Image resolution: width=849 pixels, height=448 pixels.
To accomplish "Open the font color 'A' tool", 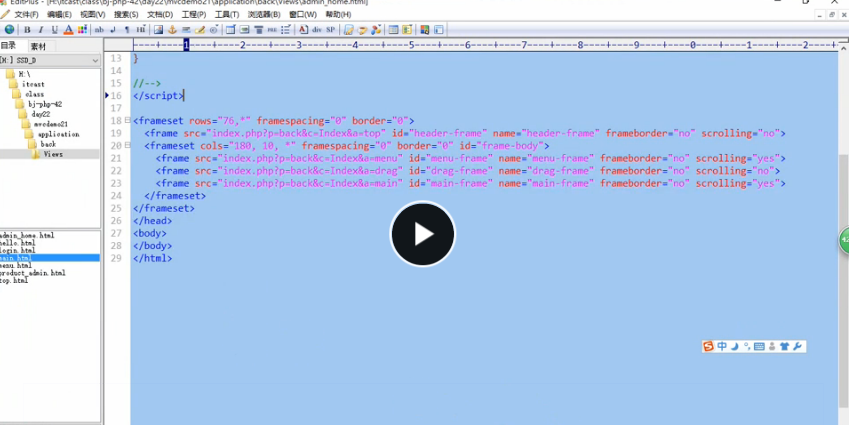I will click(x=68, y=30).
